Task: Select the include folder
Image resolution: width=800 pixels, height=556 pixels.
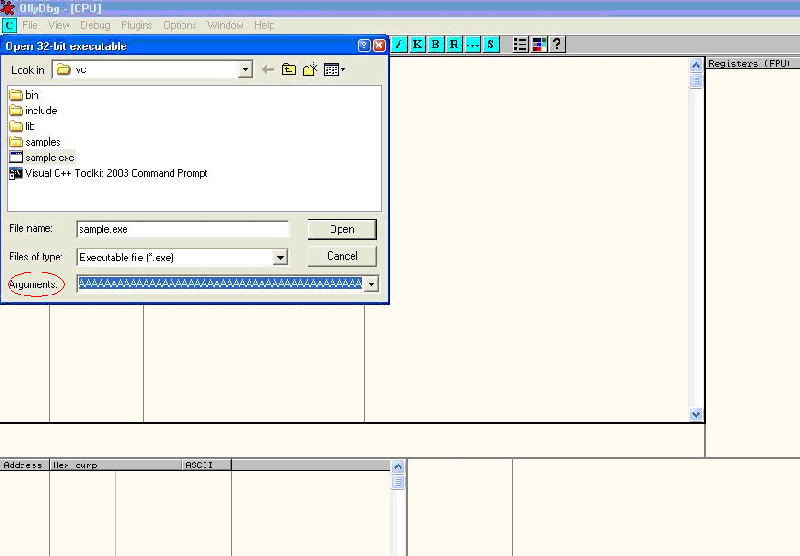Action: pyautogui.click(x=34, y=110)
